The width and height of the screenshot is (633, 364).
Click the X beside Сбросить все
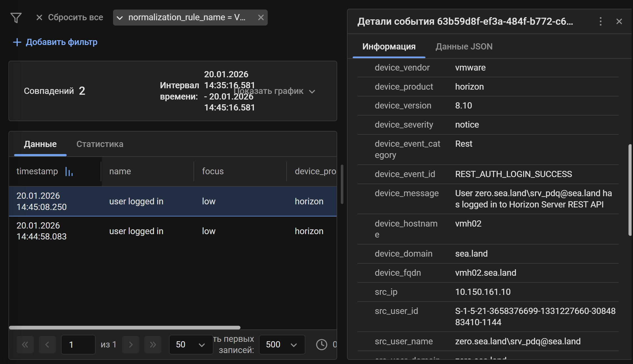[39, 17]
